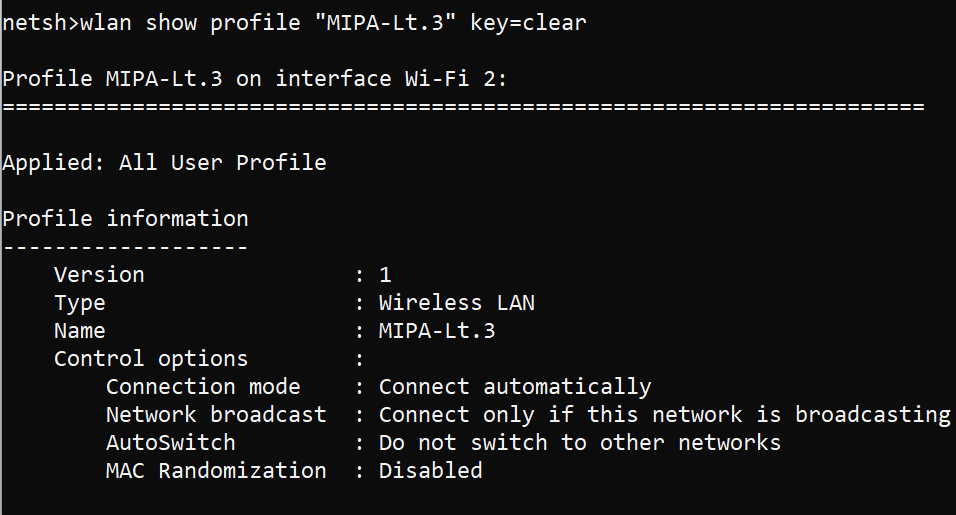Click Do not switch to other networks

(580, 443)
